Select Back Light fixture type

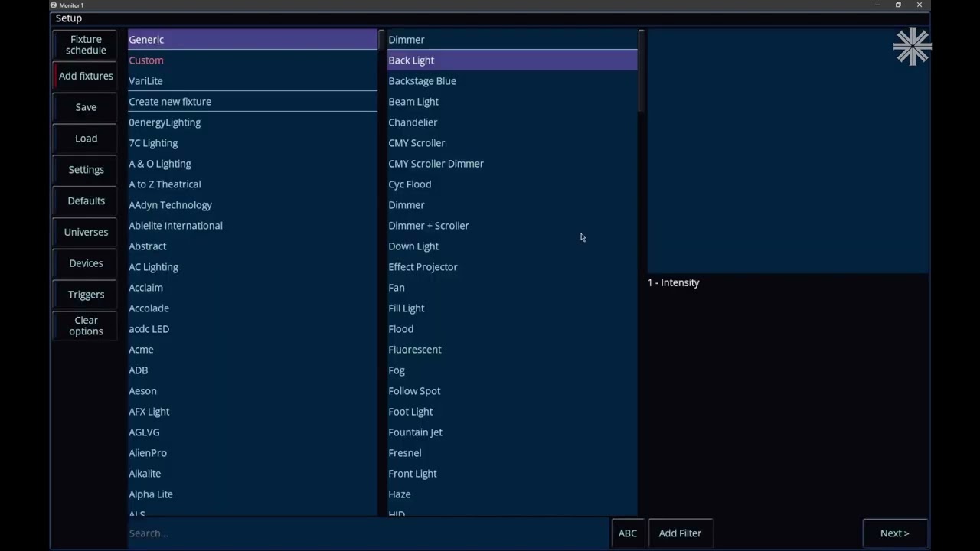tap(512, 60)
